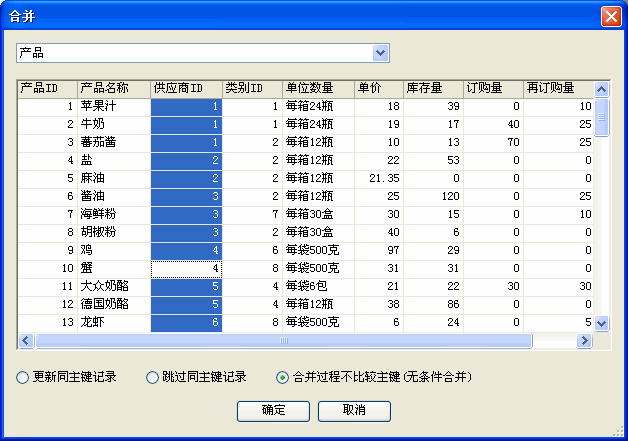Sort by 产品名称 column header
Image resolution: width=628 pixels, height=441 pixels.
[113, 88]
